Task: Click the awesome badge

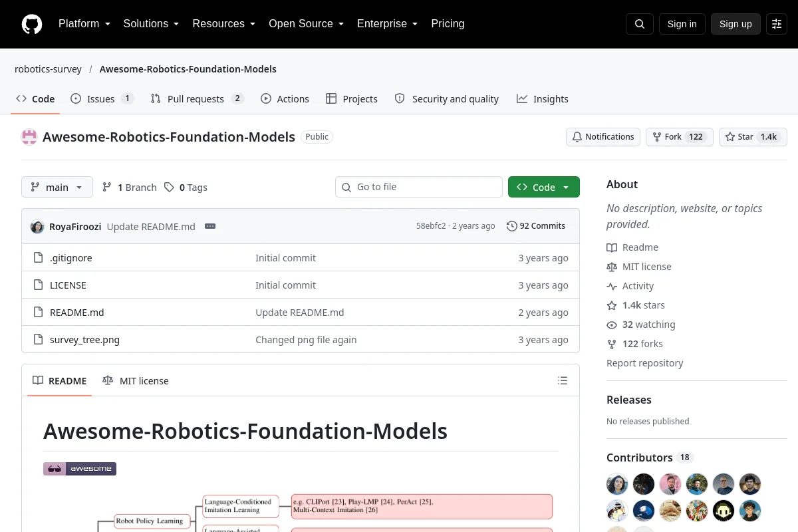Action: pos(80,469)
